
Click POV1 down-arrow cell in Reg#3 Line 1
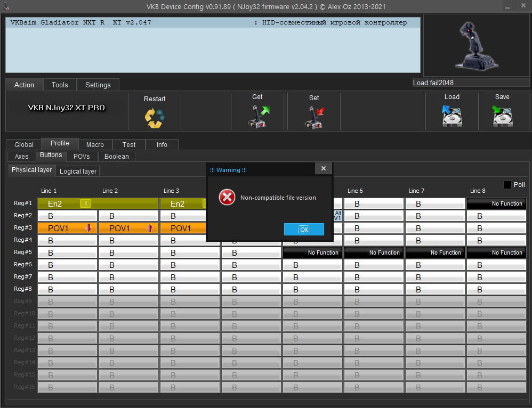tap(68, 229)
